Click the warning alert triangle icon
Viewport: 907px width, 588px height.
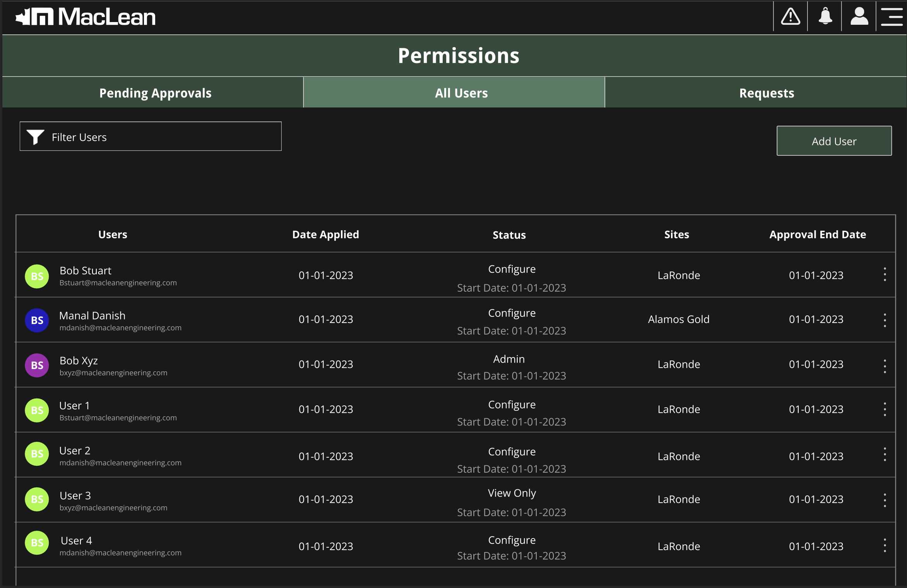click(790, 17)
